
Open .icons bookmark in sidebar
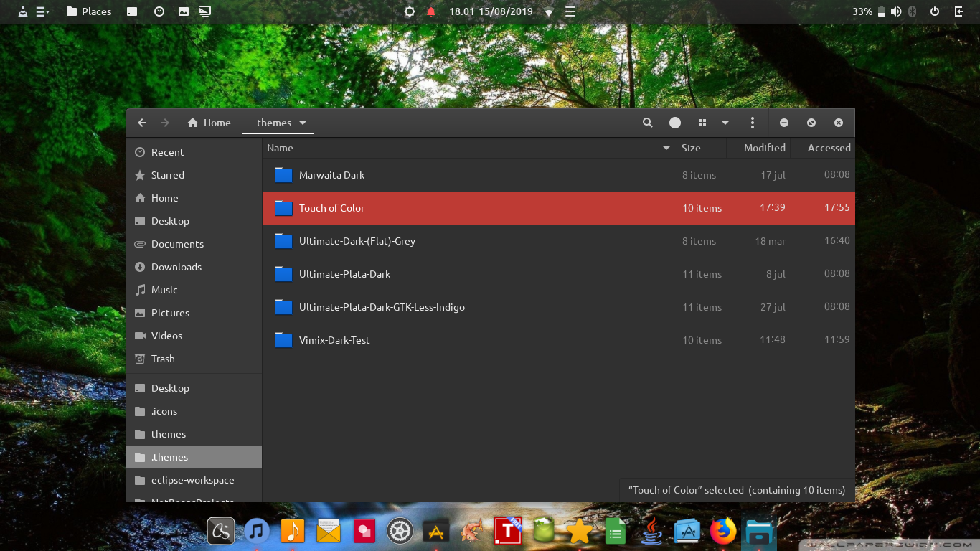[x=194, y=411]
